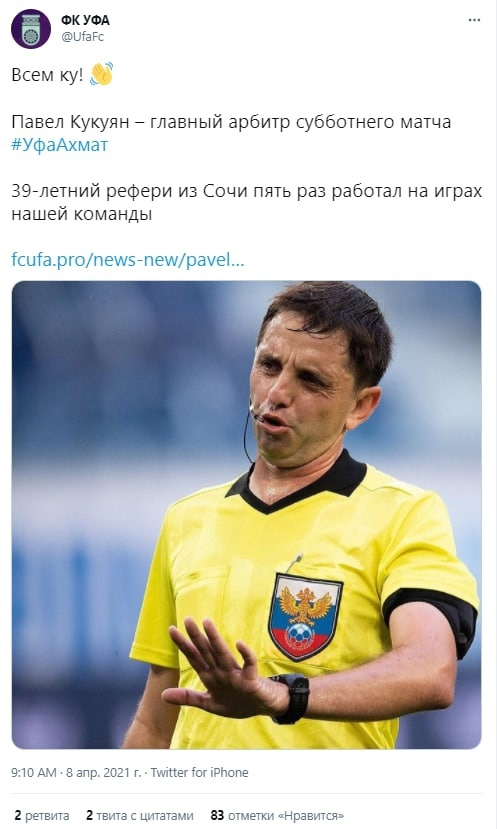
Task: Open the referee photo attachment
Action: [246, 514]
